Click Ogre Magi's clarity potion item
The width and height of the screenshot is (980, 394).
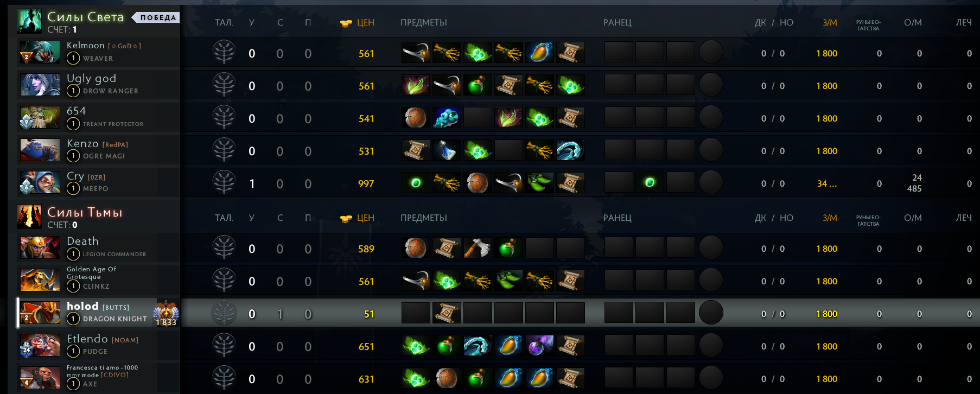pos(447,150)
